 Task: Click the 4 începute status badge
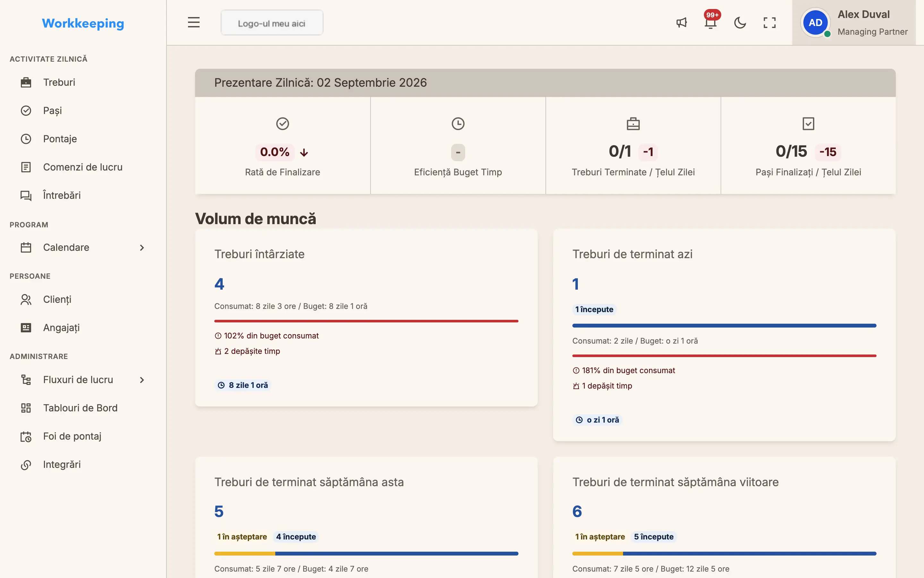click(x=296, y=537)
